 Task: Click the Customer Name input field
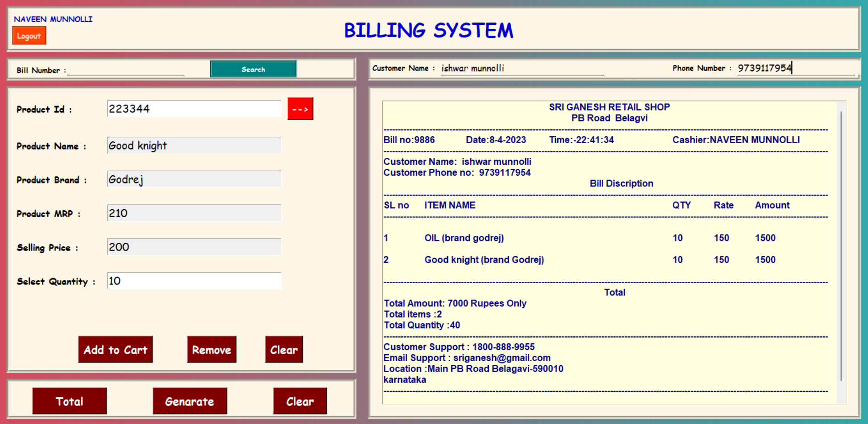click(522, 68)
